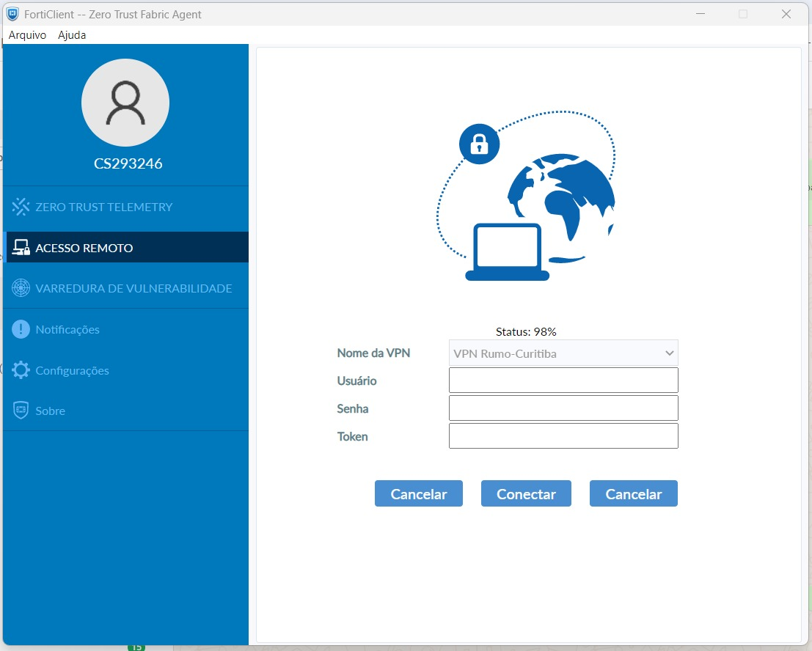The height and width of the screenshot is (651, 812).
Task: Open the Notificações page
Action: (x=126, y=329)
